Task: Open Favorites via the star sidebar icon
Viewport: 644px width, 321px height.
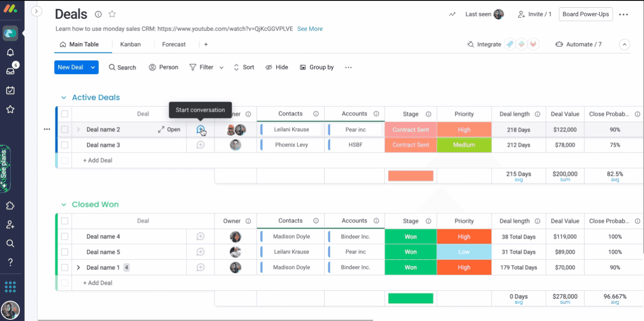Action: coord(10,109)
